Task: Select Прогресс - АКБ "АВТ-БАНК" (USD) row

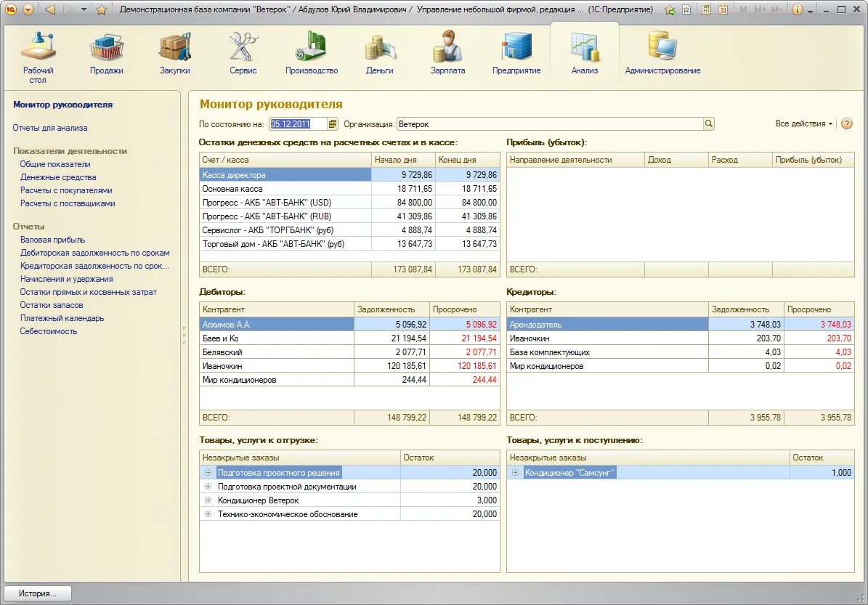Action: coord(349,203)
